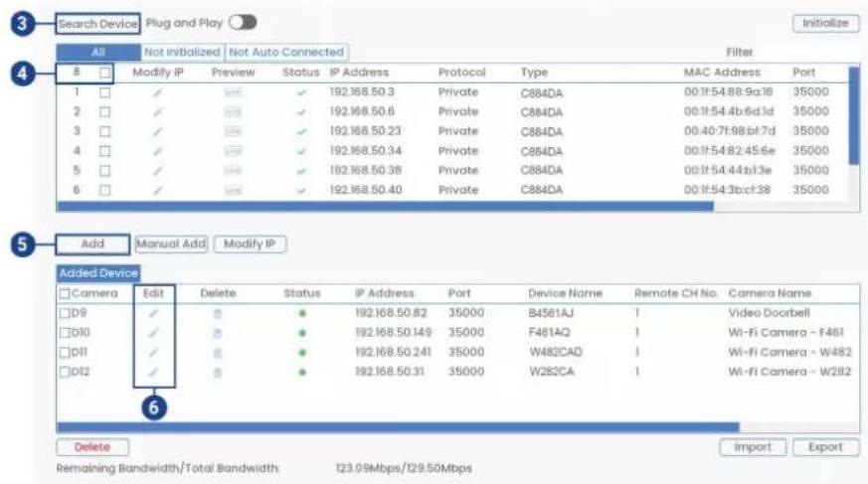
Task: Click device name W482CAD
Action: [556, 353]
